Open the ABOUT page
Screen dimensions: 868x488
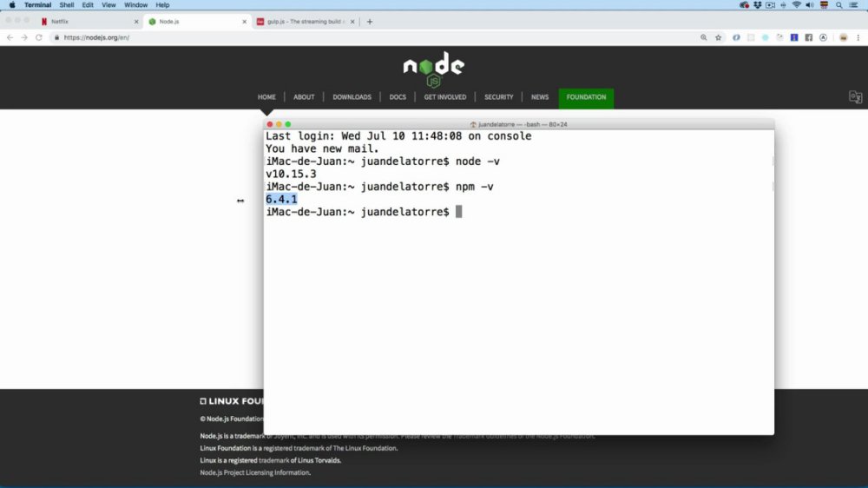[304, 97]
